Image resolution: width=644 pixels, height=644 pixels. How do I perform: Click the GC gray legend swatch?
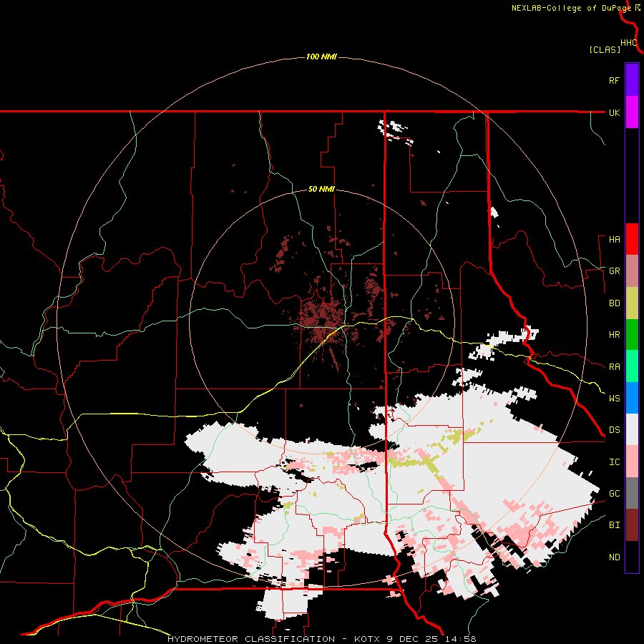(632, 493)
